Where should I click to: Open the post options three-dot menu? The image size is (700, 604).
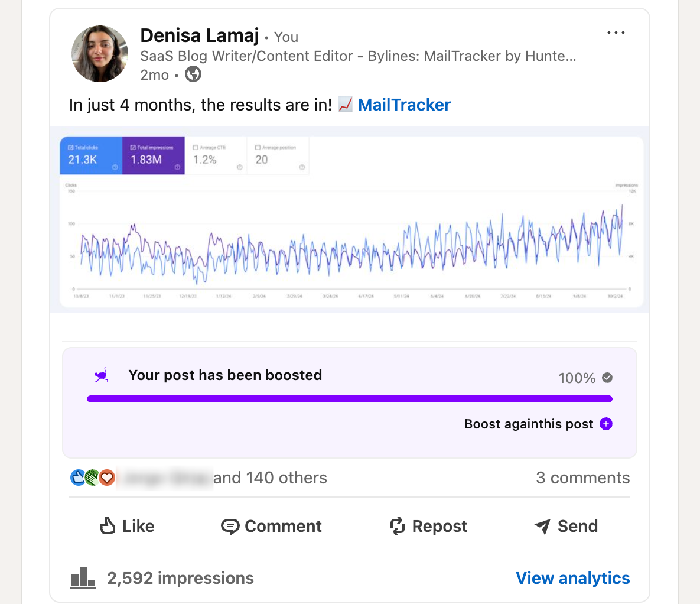(x=616, y=33)
